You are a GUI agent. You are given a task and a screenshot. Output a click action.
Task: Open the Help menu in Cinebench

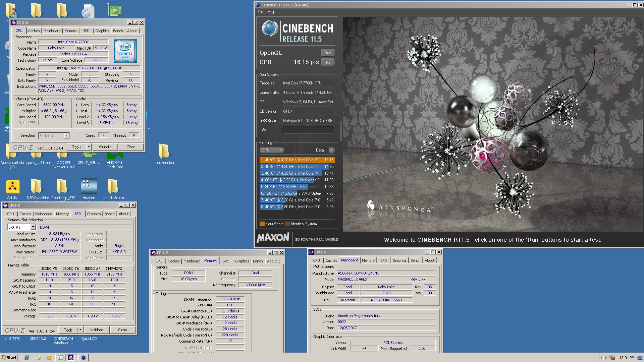[271, 12]
